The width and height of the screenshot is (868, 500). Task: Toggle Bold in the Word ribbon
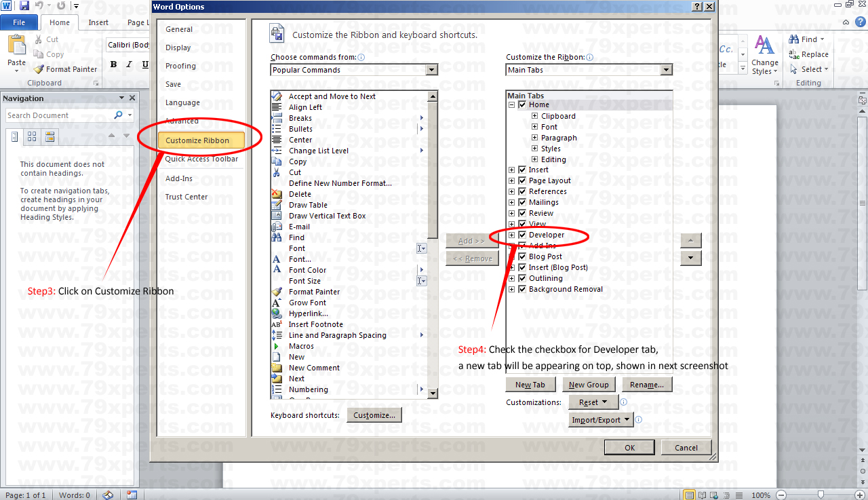[x=113, y=64]
